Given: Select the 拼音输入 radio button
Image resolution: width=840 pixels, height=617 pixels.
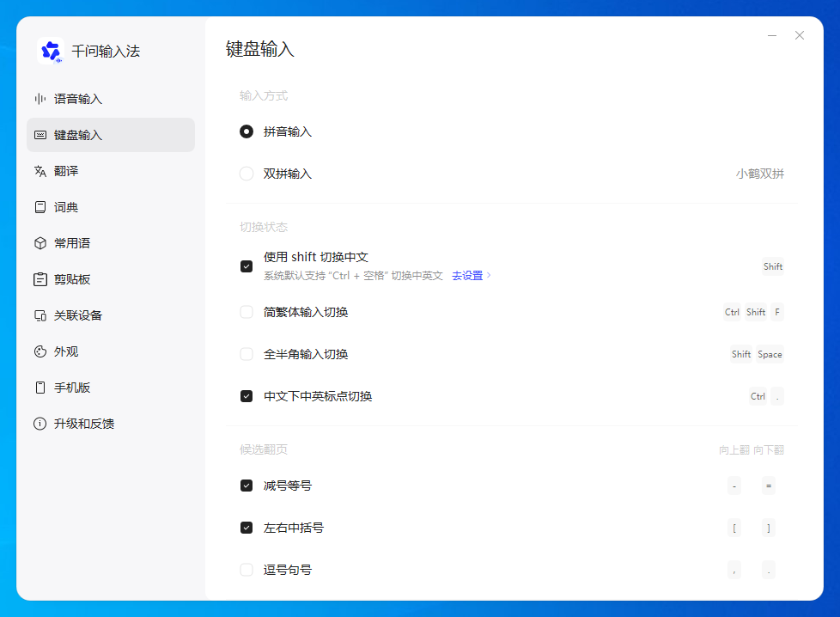Looking at the screenshot, I should click(x=247, y=131).
